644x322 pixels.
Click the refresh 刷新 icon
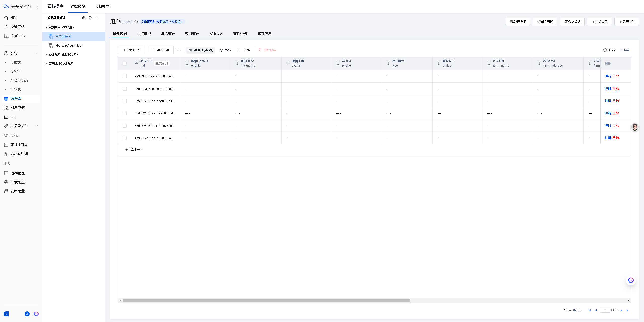click(x=605, y=50)
